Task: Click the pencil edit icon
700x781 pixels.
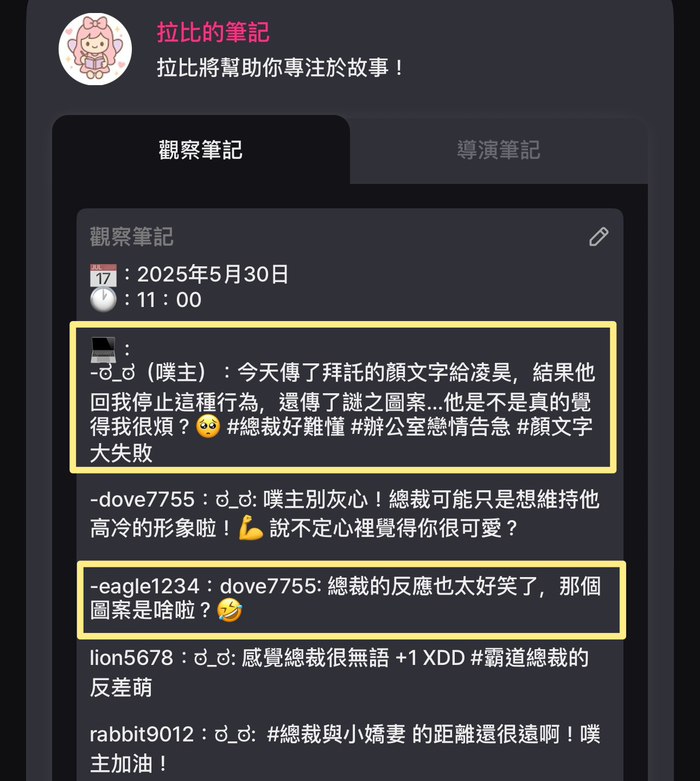Action: coord(599,236)
